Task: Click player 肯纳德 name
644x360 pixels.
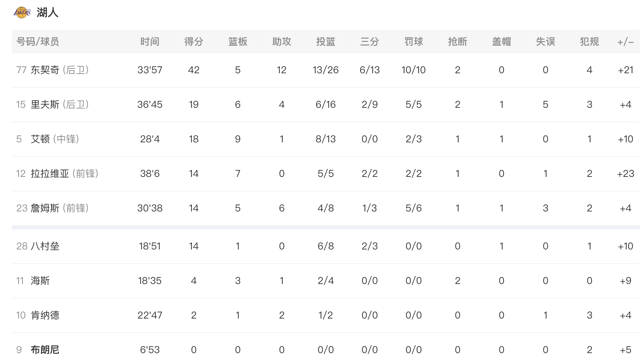Action: pyautogui.click(x=45, y=315)
